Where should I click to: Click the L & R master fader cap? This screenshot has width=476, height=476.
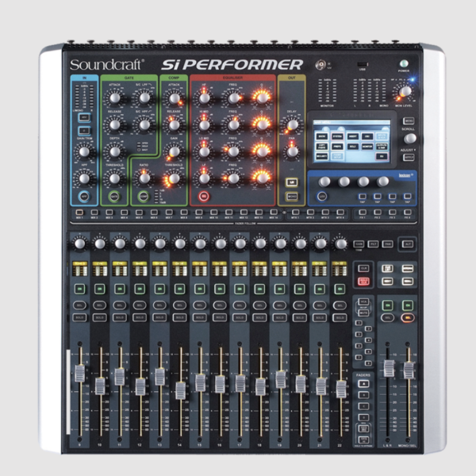coord(389,369)
